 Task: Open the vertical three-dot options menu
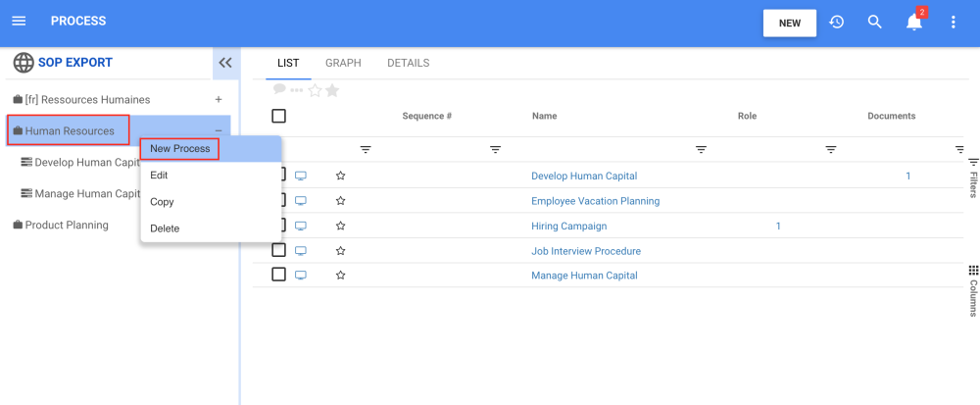point(954,22)
